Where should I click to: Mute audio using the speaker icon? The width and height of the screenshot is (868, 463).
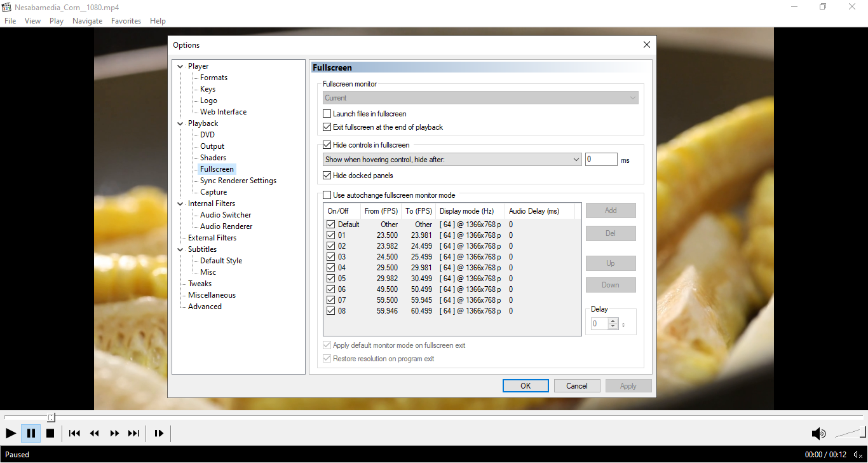coord(818,434)
